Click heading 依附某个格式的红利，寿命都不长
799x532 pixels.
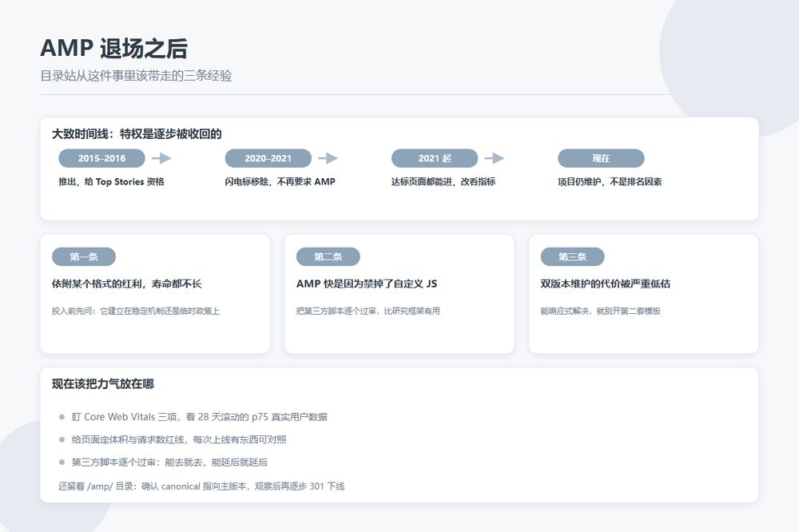(x=127, y=284)
